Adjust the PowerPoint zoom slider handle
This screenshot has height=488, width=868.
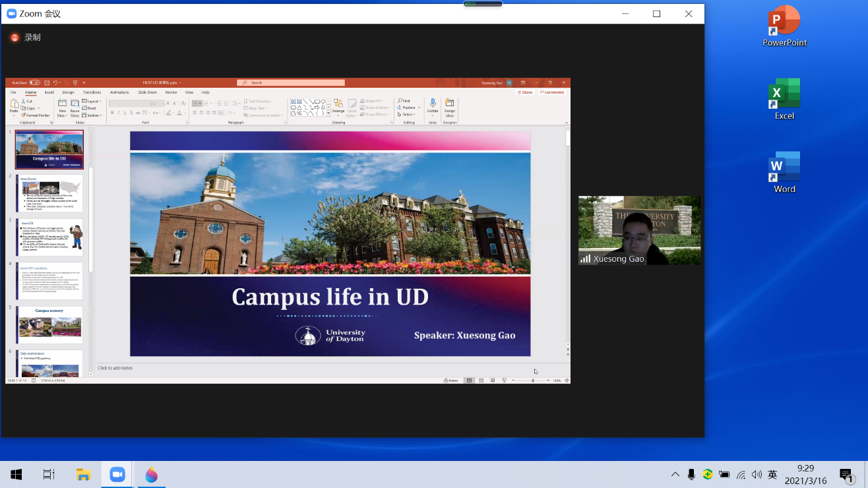533,381
